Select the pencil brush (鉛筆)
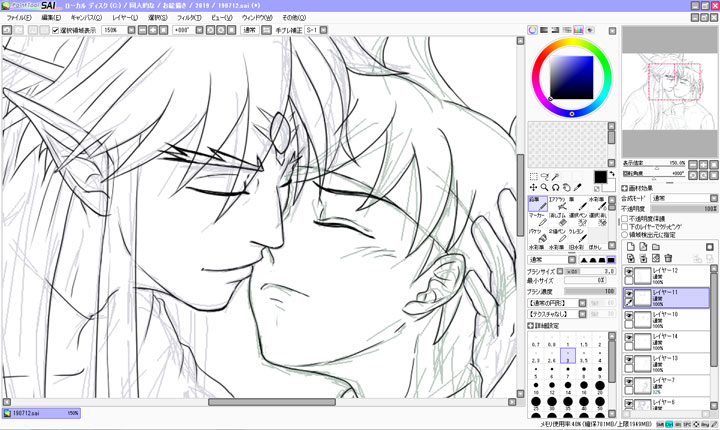The height and width of the screenshot is (430, 720). pyautogui.click(x=538, y=204)
